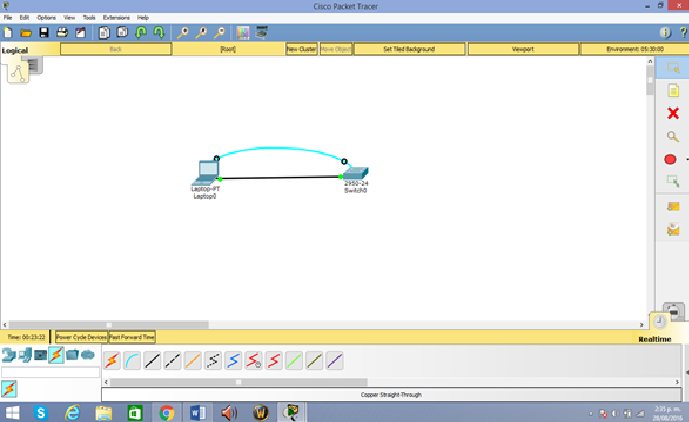Open Google Chrome from the taskbar
689x422 pixels.
[166, 411]
